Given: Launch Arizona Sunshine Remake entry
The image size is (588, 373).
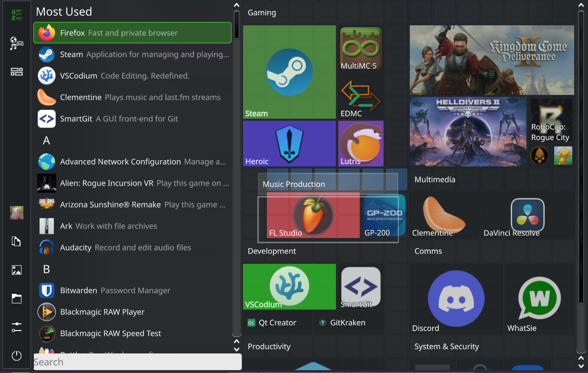Looking at the screenshot, I should pyautogui.click(x=132, y=205).
